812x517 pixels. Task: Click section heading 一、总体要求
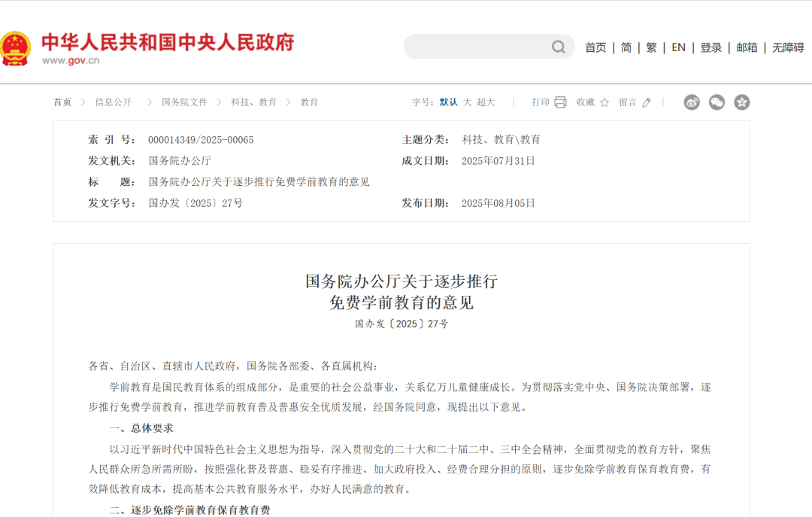tap(141, 428)
